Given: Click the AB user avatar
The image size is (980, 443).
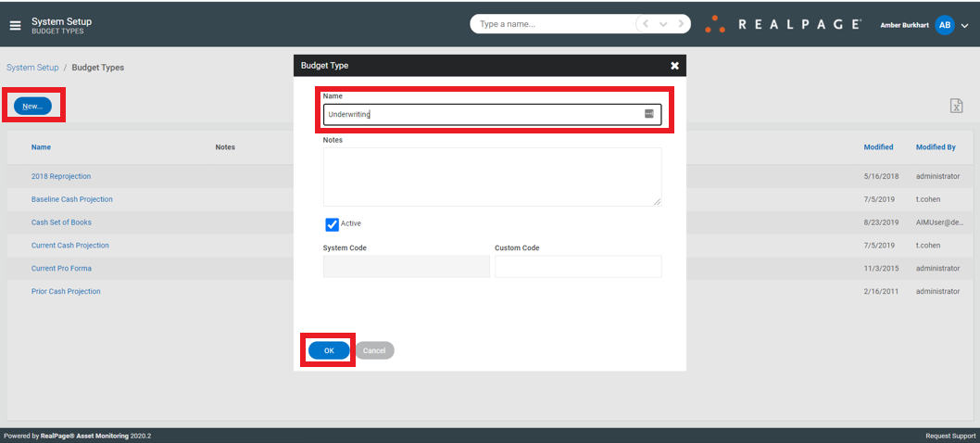Looking at the screenshot, I should pyautogui.click(x=945, y=25).
